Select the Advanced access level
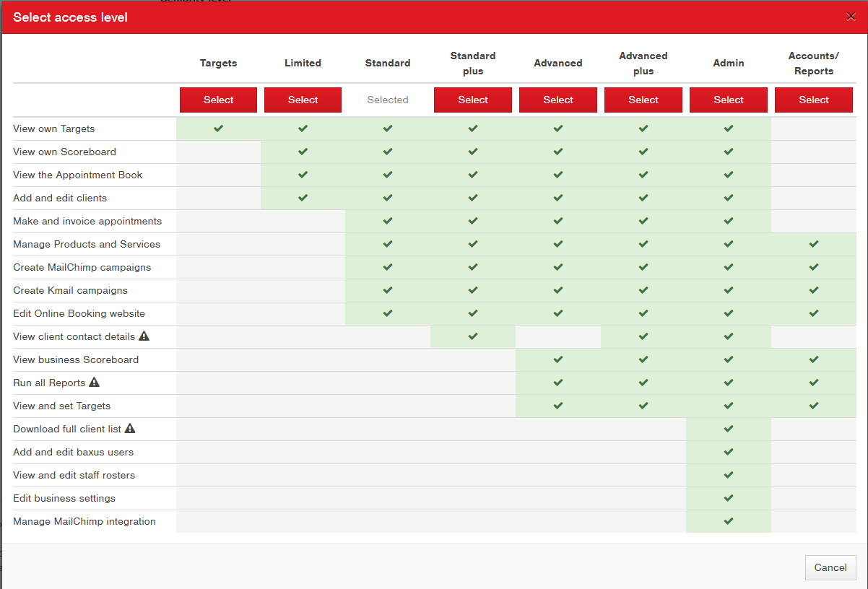The image size is (868, 589). click(x=558, y=100)
